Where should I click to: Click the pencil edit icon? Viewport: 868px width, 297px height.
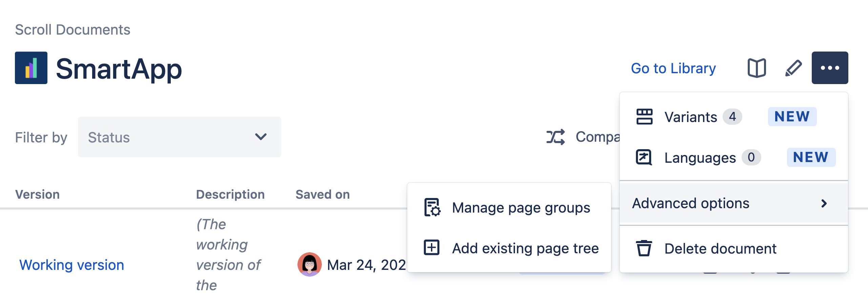click(x=793, y=68)
